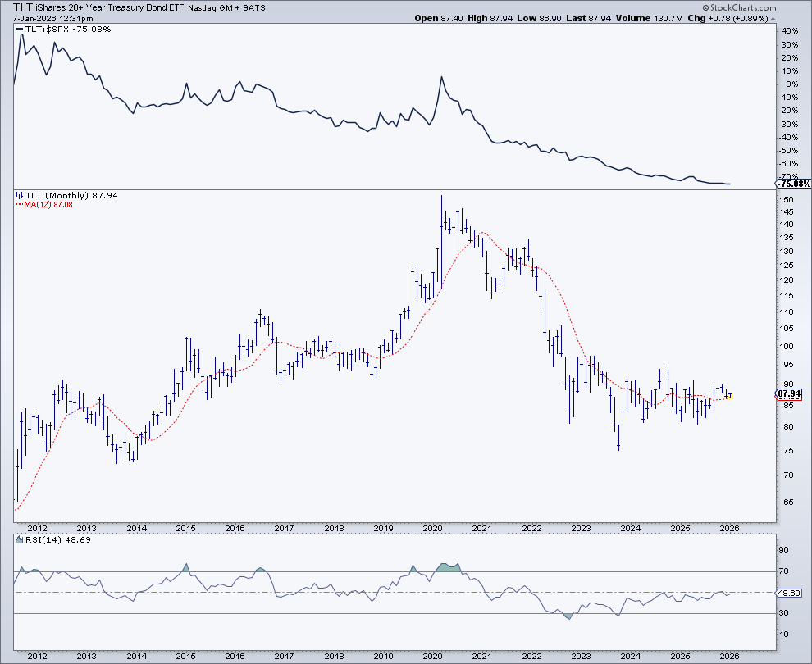Viewport: 812px width, 664px height.
Task: Click the -50% label on the ratio axis
Action: click(x=789, y=150)
